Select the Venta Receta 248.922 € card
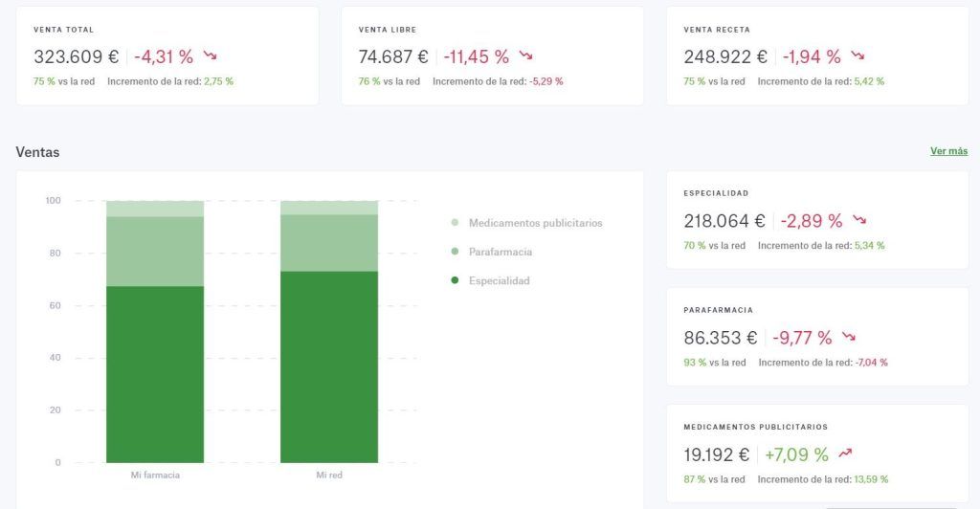980x509 pixels. pos(817,56)
